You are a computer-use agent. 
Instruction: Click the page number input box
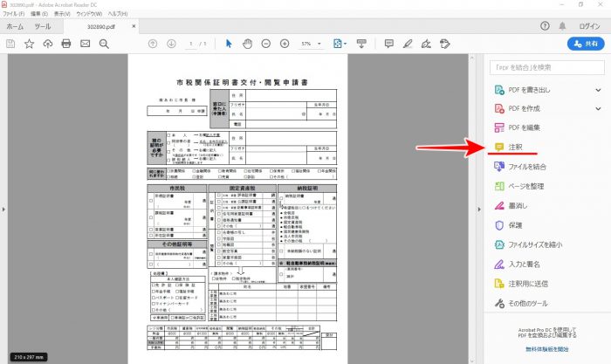[x=191, y=44]
